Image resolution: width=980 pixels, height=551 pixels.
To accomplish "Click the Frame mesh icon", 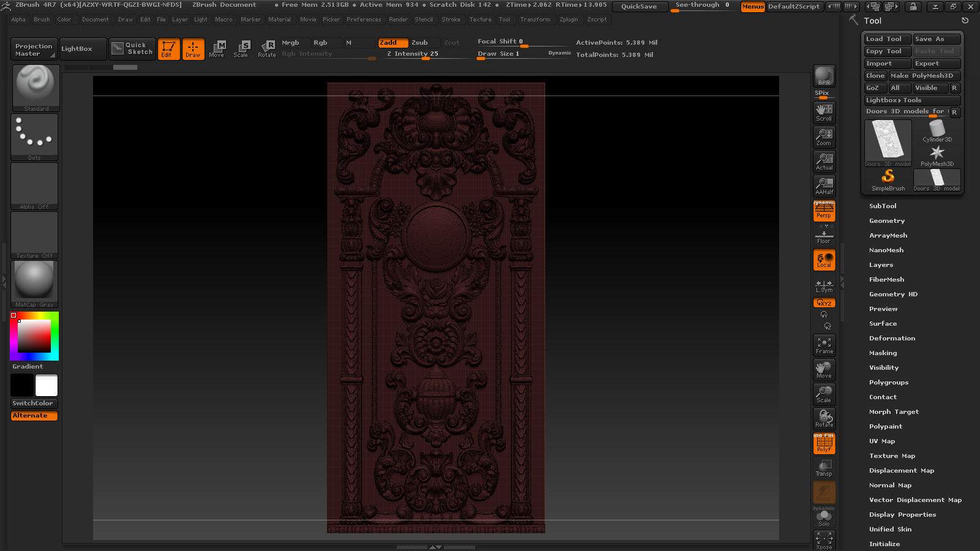I will pyautogui.click(x=824, y=345).
